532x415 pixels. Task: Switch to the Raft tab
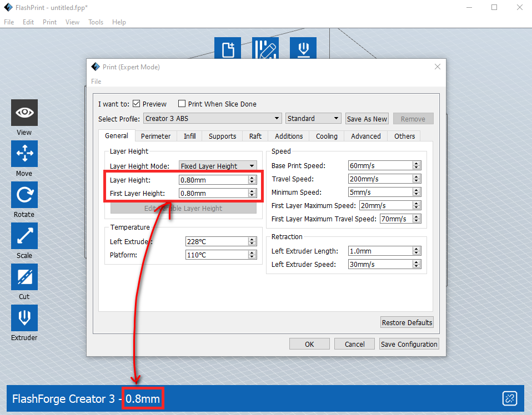255,136
